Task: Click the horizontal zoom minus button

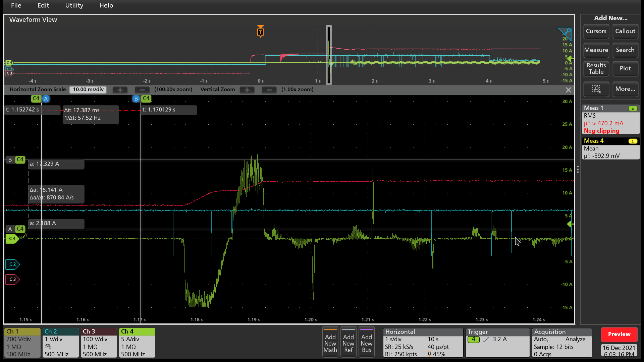Action: (142, 90)
